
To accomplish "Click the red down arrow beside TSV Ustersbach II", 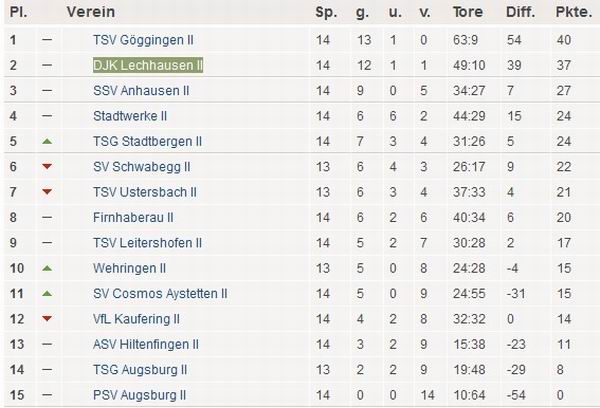I will pos(47,192).
